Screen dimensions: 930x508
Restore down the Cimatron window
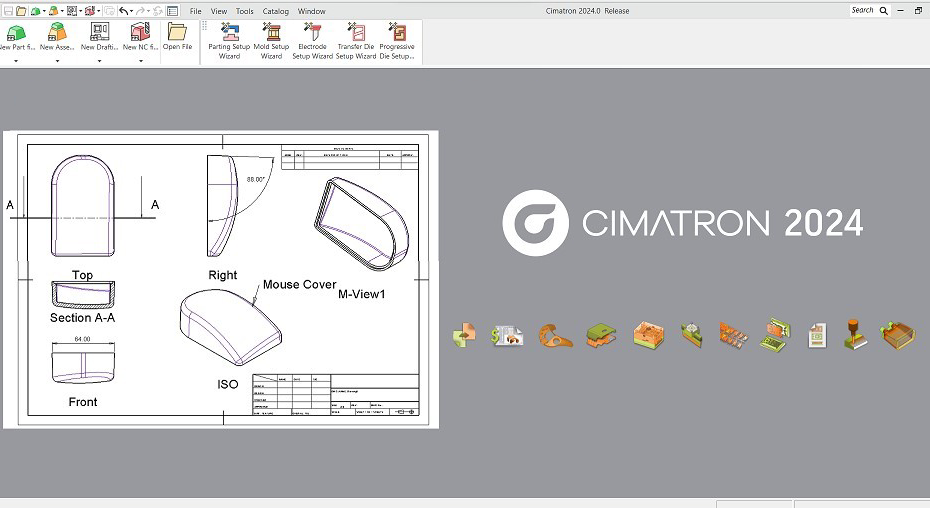point(918,11)
